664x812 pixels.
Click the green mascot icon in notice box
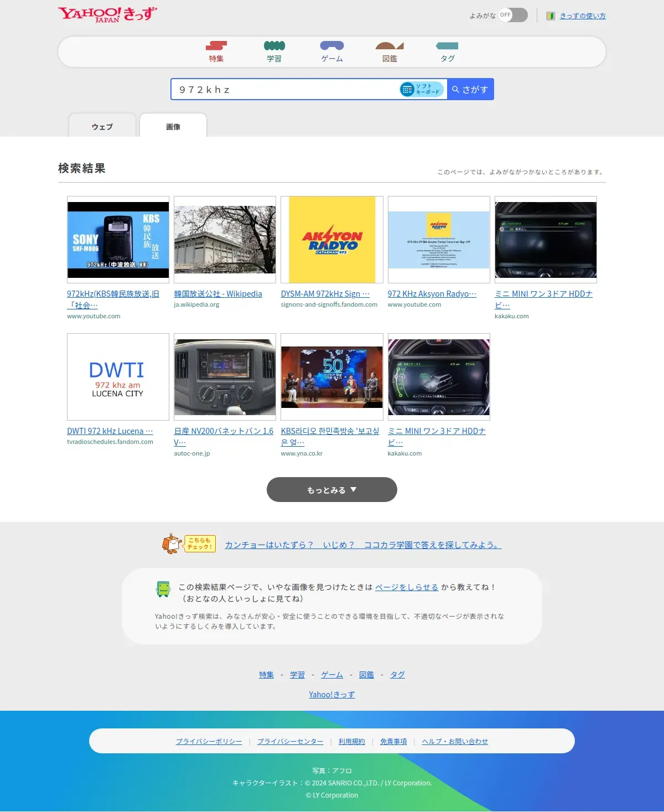(x=163, y=589)
